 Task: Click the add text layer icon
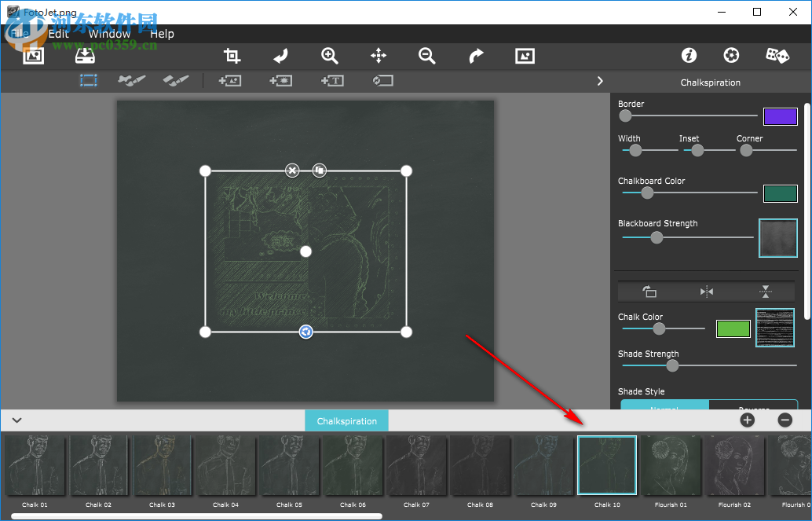click(332, 80)
